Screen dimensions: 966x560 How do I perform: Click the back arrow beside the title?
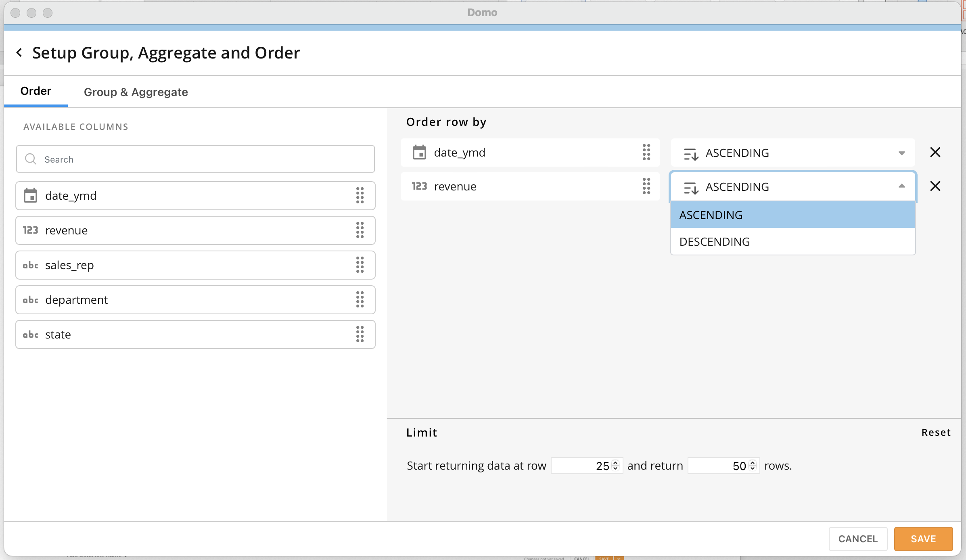[19, 52]
